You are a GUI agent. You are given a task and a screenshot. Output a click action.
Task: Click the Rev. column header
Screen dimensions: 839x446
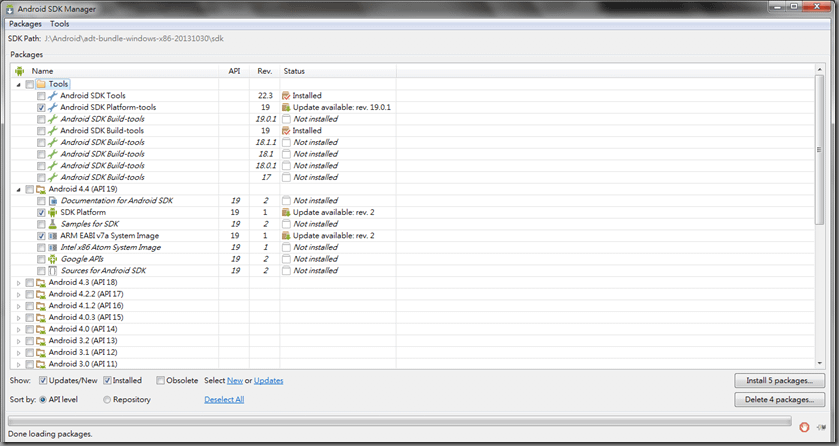pos(264,71)
